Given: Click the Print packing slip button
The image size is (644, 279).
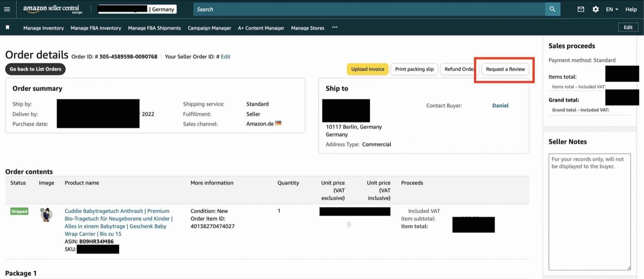Looking at the screenshot, I should [x=414, y=69].
